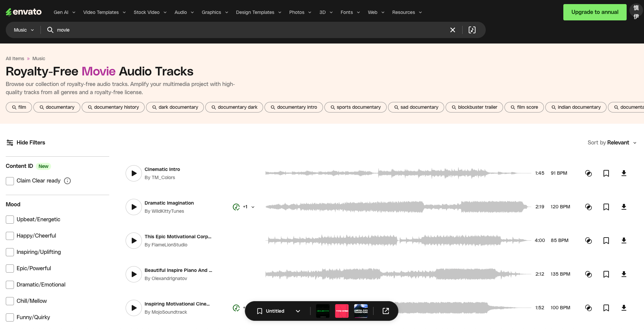Image resolution: width=644 pixels, height=329 pixels.
Task: Click the Upgrade to annual button
Action: point(595,12)
